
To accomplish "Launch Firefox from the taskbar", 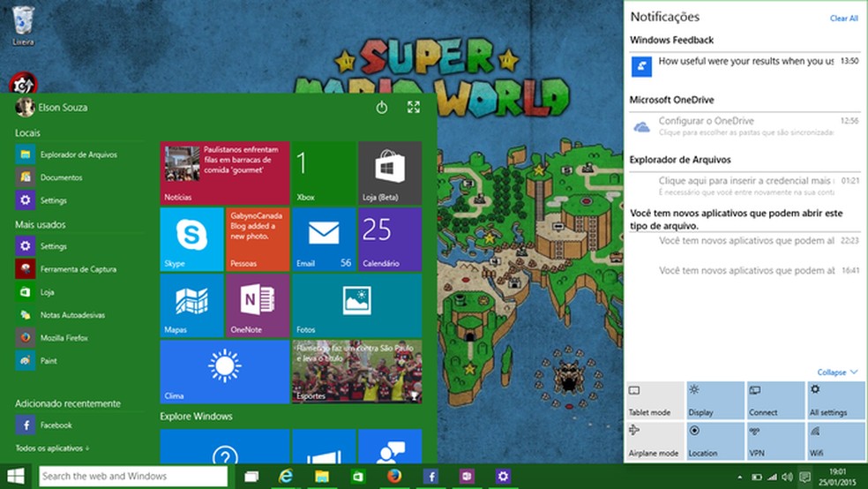I will [x=394, y=477].
